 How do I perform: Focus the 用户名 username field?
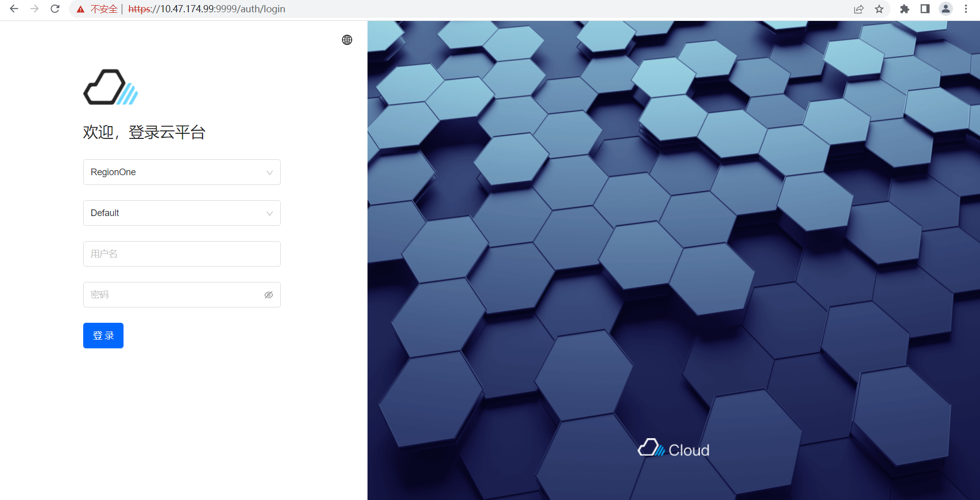[x=182, y=254]
